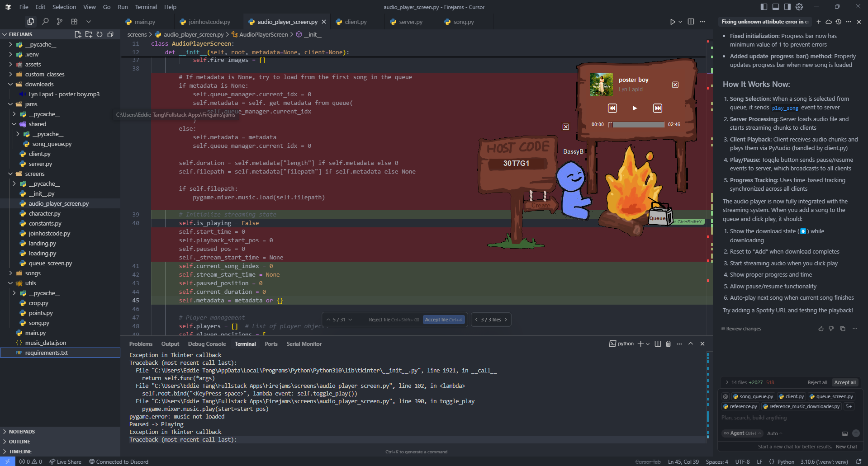
Task: Open the Selection menu
Action: [x=64, y=7]
